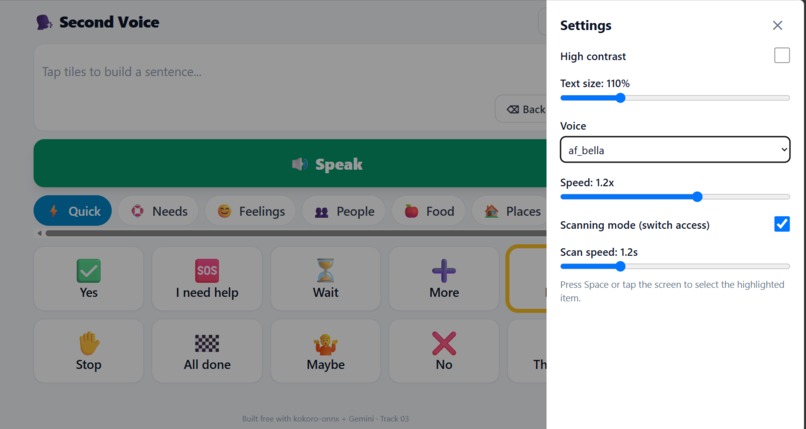
Task: Close the Settings panel
Action: (x=777, y=25)
